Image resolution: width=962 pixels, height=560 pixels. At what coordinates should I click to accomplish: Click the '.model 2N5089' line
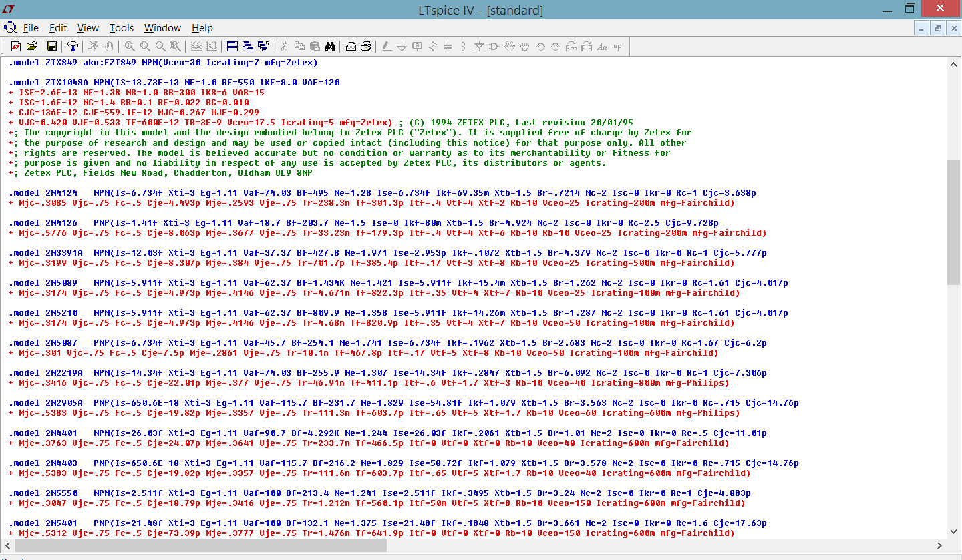399,283
